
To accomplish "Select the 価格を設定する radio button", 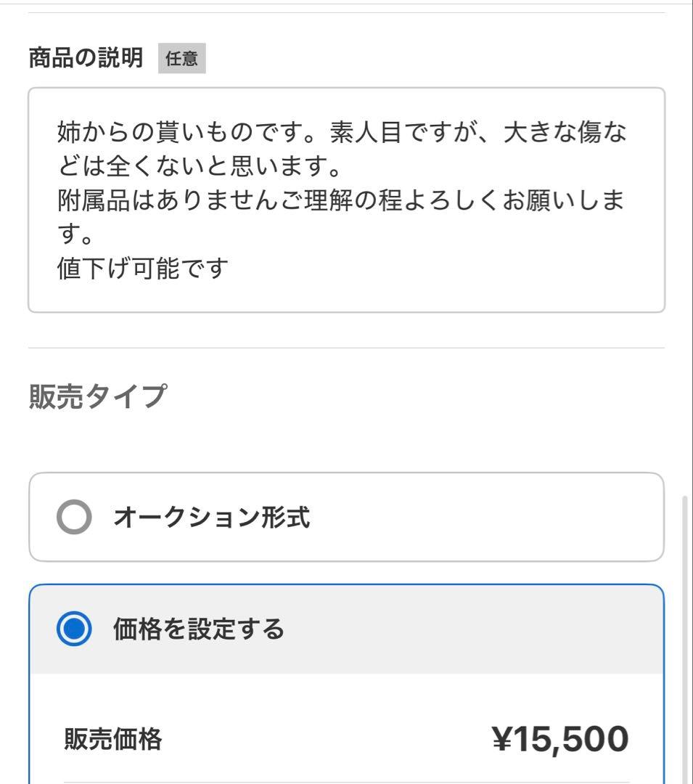I will pos(74,629).
